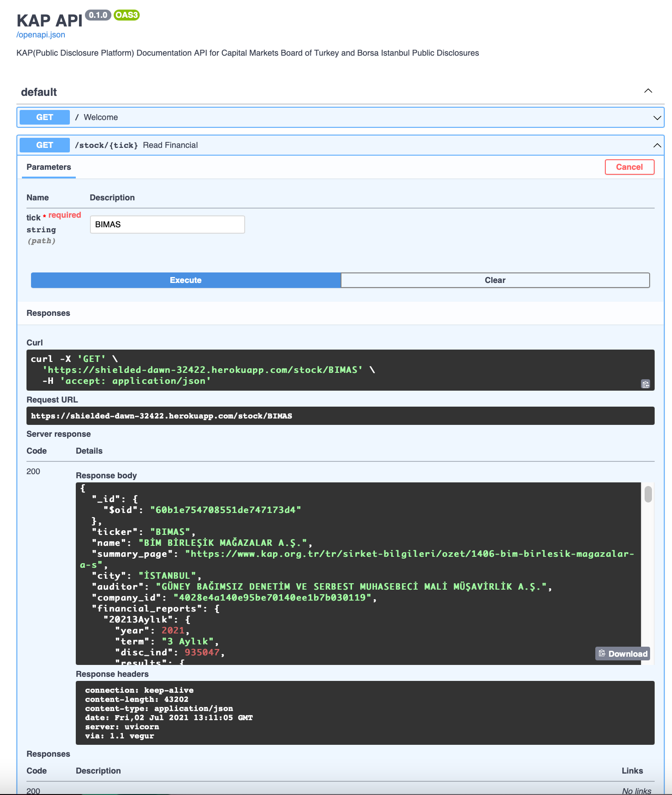Clear the response output
672x795 pixels.
pos(495,280)
